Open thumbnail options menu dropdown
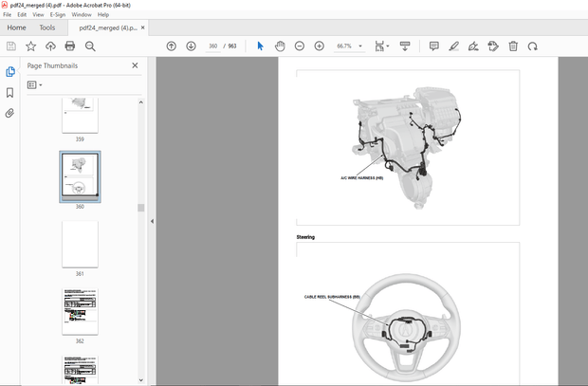The height and width of the screenshot is (386, 588). (x=34, y=85)
